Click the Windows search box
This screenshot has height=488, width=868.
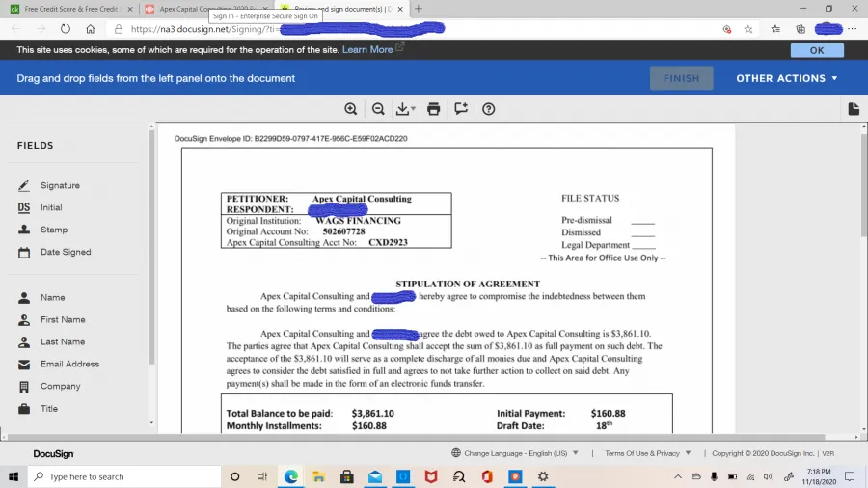[x=124, y=476]
